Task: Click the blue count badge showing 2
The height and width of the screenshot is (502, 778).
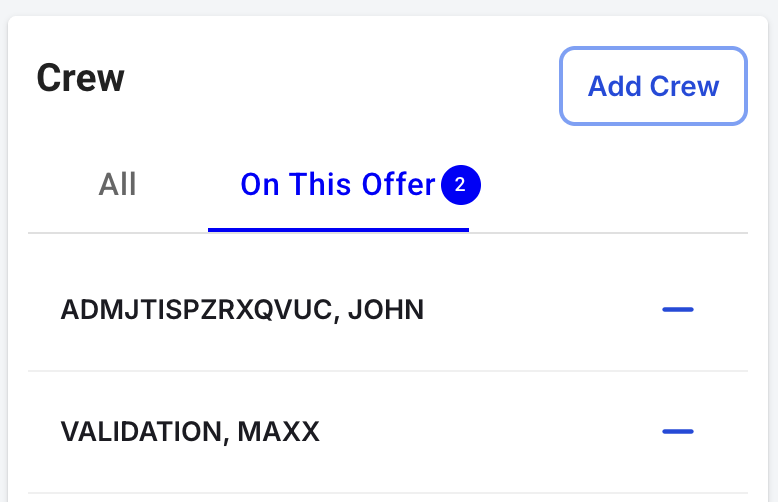Action: click(x=460, y=185)
